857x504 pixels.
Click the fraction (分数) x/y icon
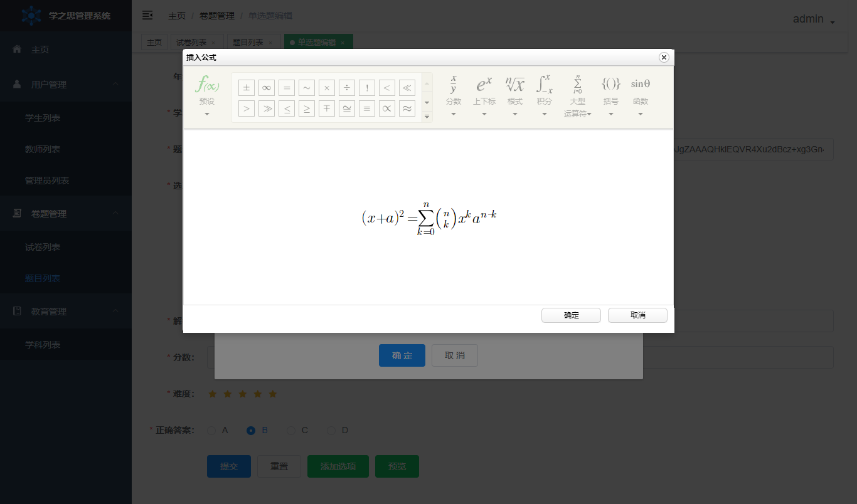click(x=453, y=85)
